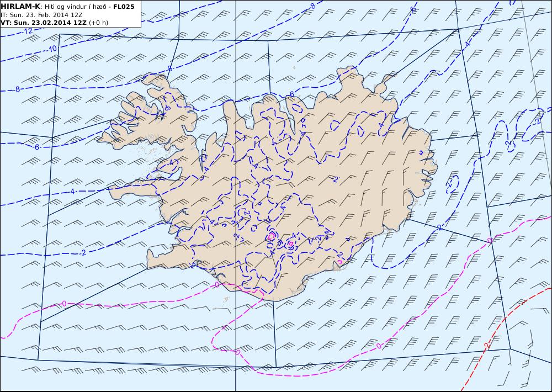Click the FL025 flight level label
Image resolution: width=552 pixels, height=392 pixels.
pos(124,7)
